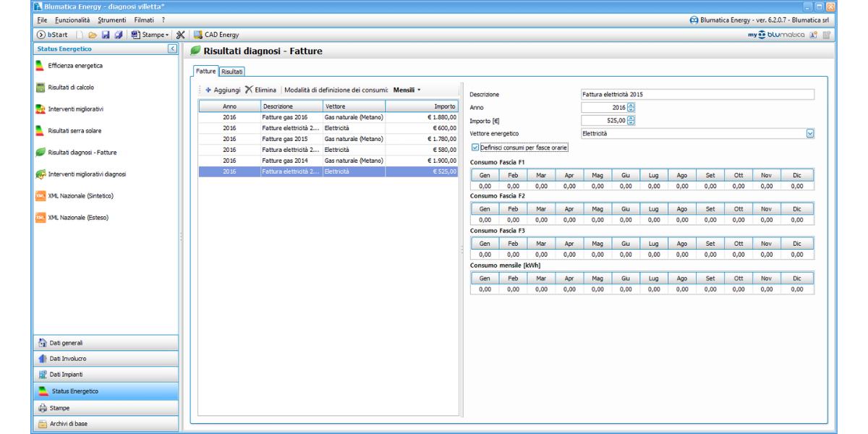Viewport: 868px width, 434px height.
Task: Click the user profile icon beside myBlumatica
Action: pyautogui.click(x=814, y=35)
